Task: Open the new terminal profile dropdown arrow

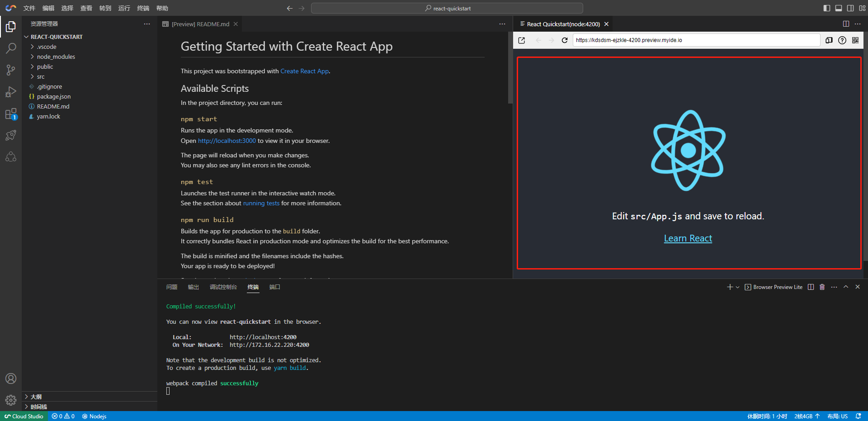Action: [x=738, y=287]
